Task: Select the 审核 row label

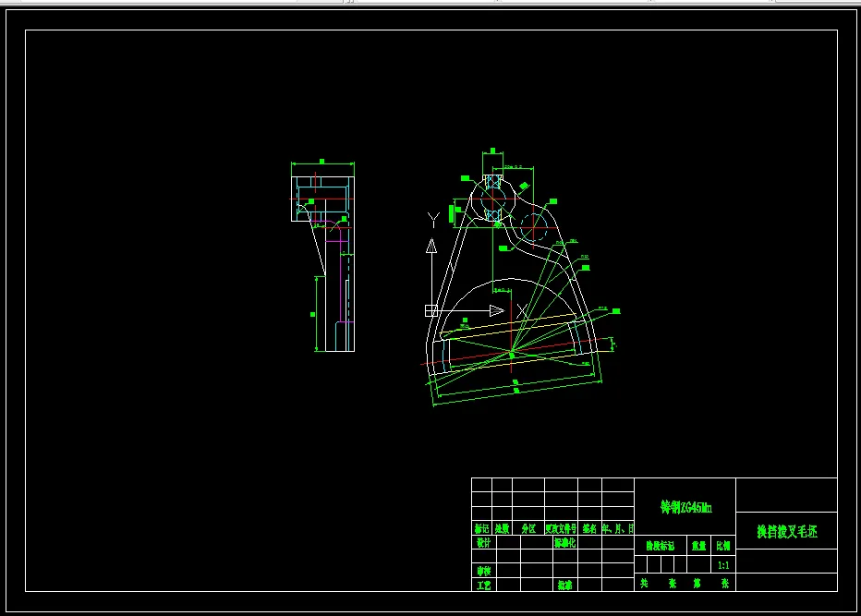Action: pos(484,571)
